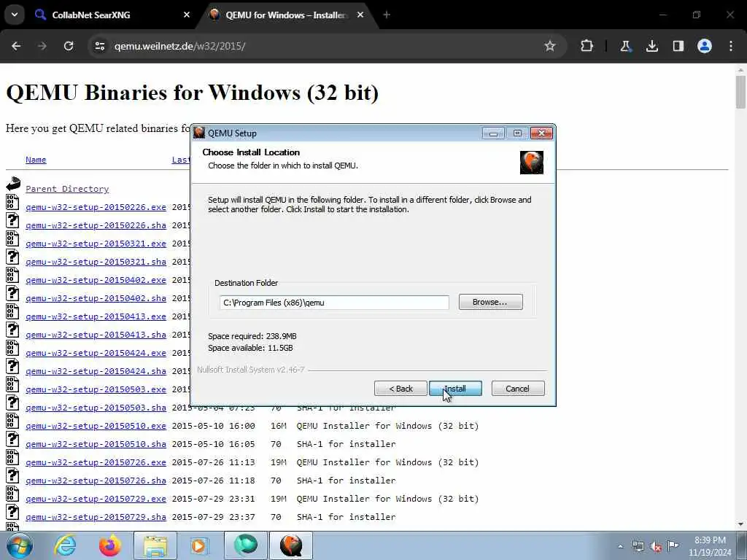Open Windows Explorer from the taskbar
747x560 pixels.
click(x=155, y=545)
